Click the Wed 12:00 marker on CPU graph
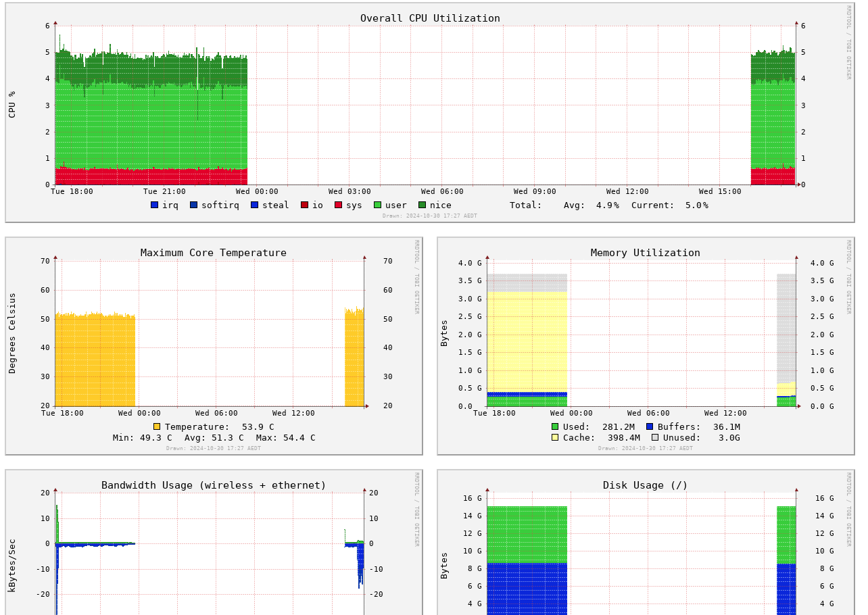The image size is (868, 615). pyautogui.click(x=627, y=191)
